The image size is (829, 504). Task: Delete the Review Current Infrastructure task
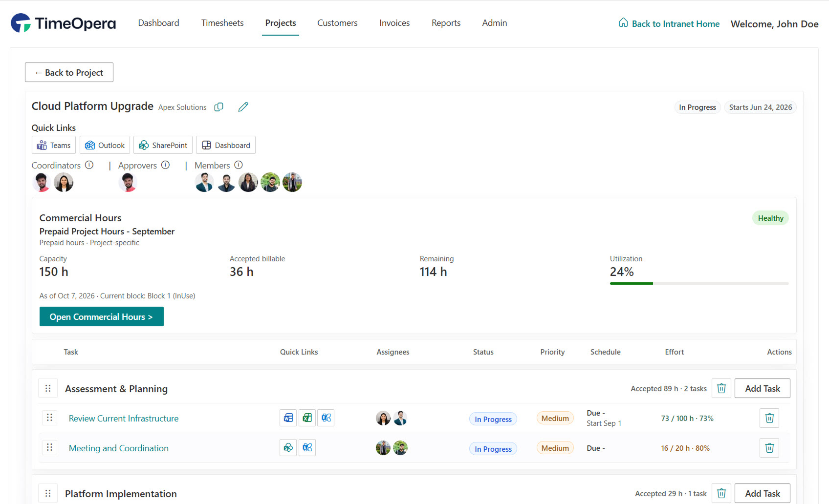click(769, 418)
